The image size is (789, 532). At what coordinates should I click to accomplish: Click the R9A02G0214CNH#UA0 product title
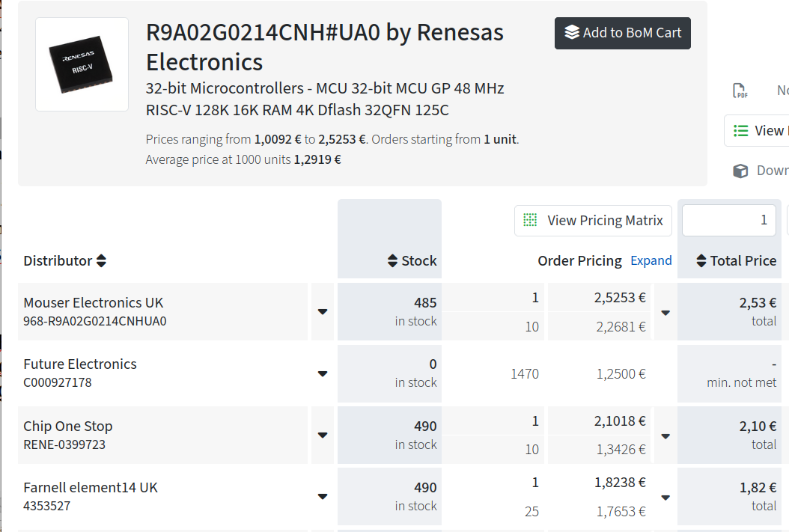click(x=263, y=33)
